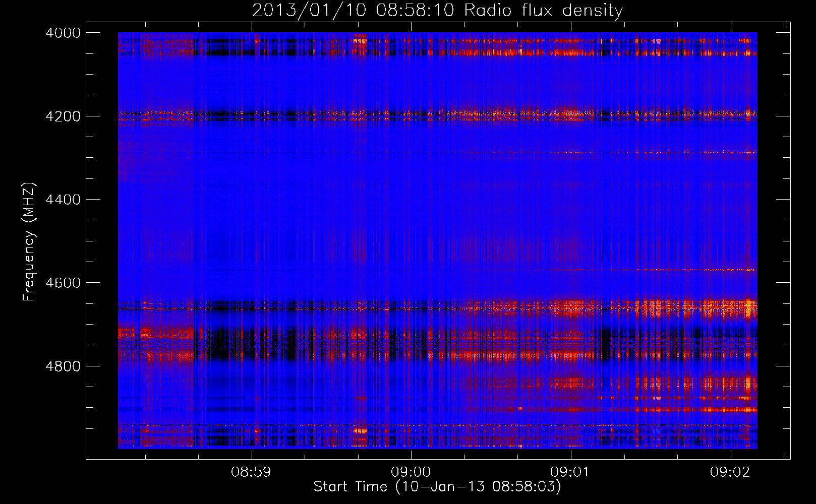
Task: Click the 09:02 time axis label
Action: click(730, 472)
